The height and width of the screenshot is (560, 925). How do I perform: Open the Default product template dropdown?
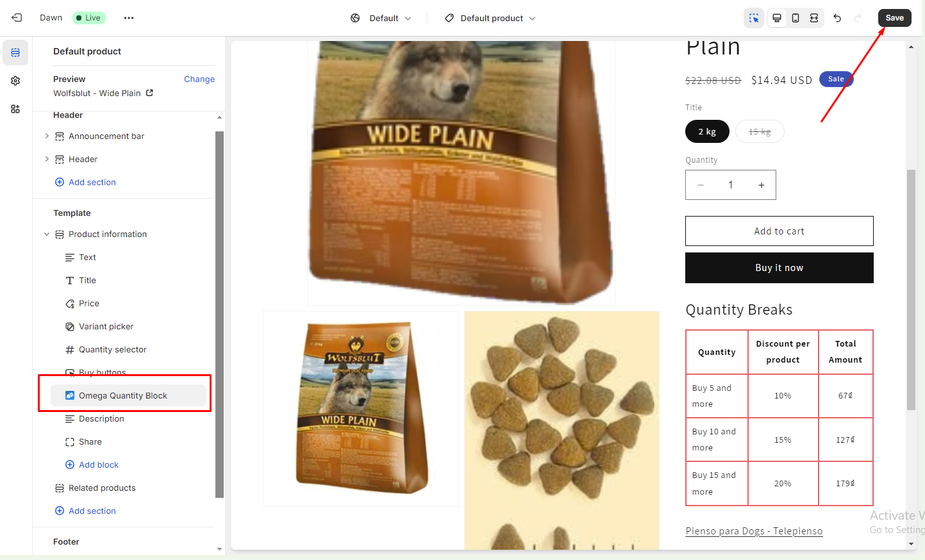tap(490, 18)
